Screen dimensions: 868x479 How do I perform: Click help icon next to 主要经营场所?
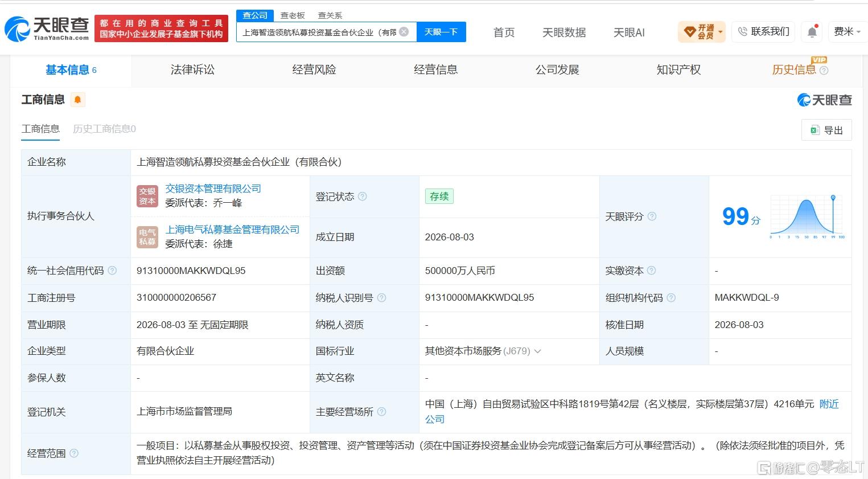click(x=381, y=412)
